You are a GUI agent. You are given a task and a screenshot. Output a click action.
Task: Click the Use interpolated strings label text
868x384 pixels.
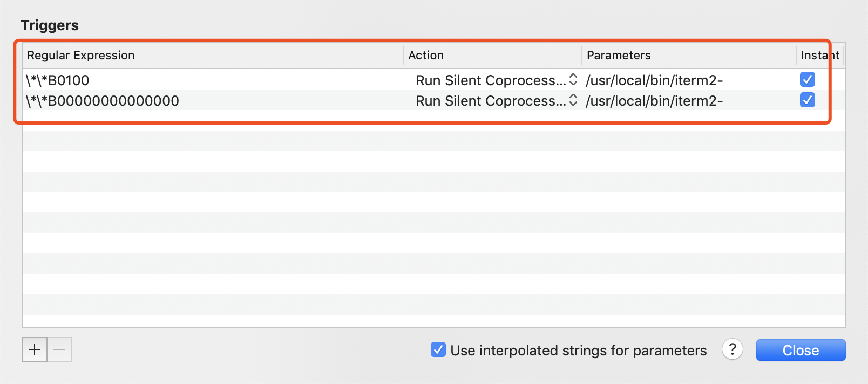[578, 351]
